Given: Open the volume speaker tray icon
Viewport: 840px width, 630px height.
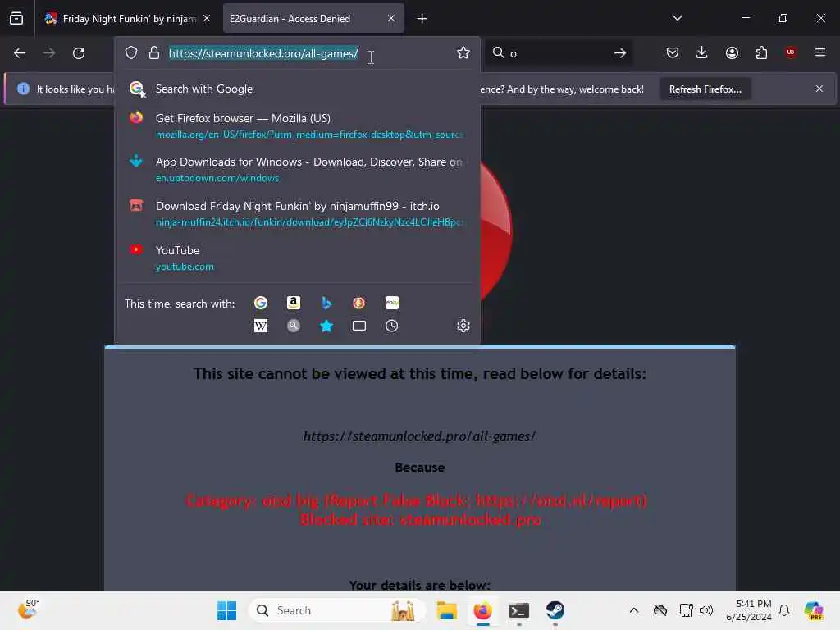Looking at the screenshot, I should (706, 610).
